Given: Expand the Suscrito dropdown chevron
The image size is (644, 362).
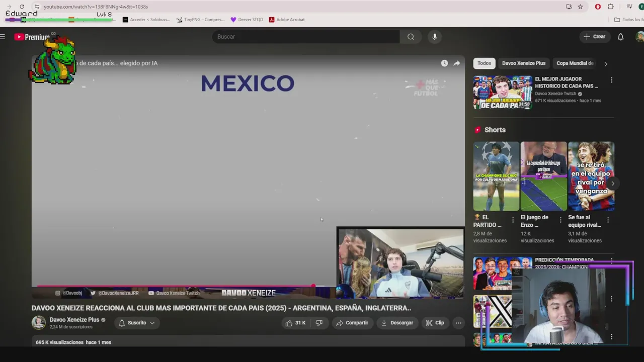Looking at the screenshot, I should 152,323.
